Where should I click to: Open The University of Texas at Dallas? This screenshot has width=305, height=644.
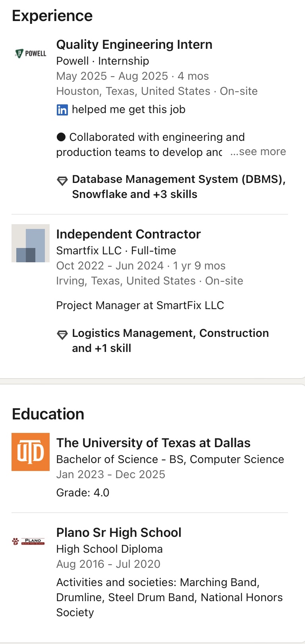click(x=153, y=443)
